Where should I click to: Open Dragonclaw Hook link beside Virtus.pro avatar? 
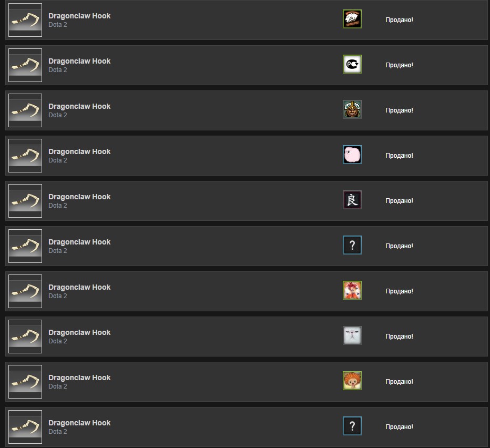coord(79,16)
